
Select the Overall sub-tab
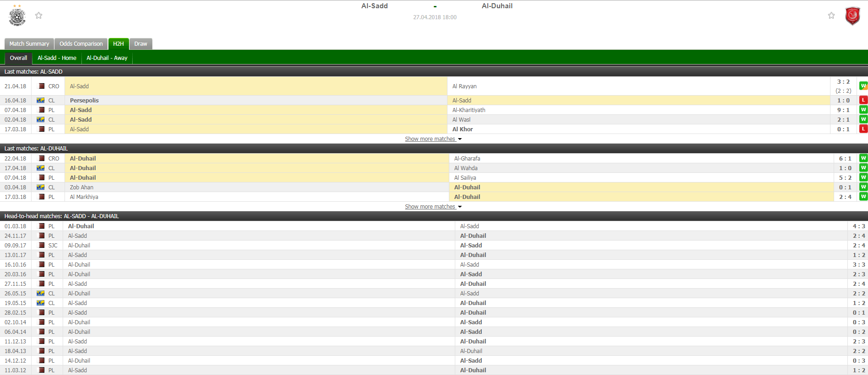(18, 58)
